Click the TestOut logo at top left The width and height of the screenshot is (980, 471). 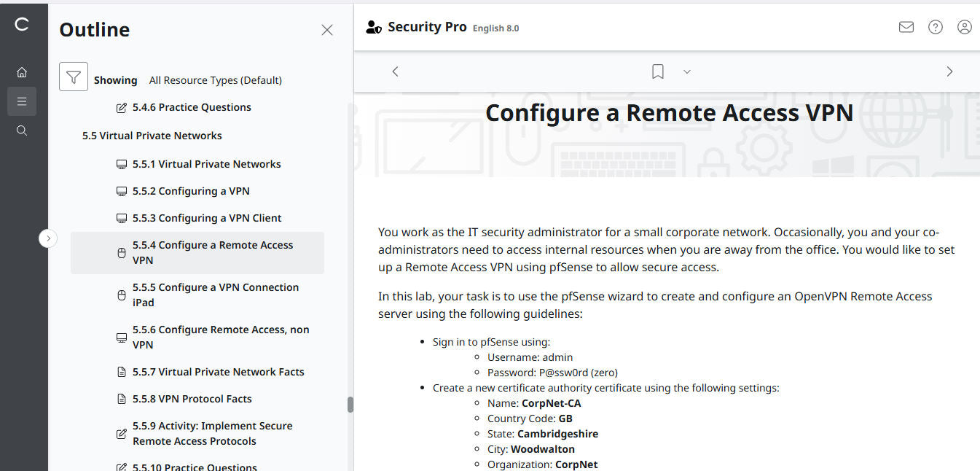[x=21, y=23]
